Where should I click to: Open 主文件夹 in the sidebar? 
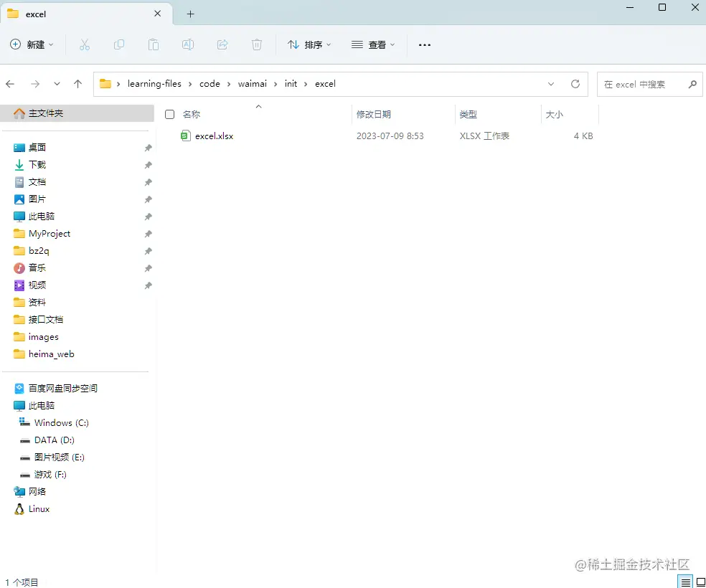tap(77, 113)
